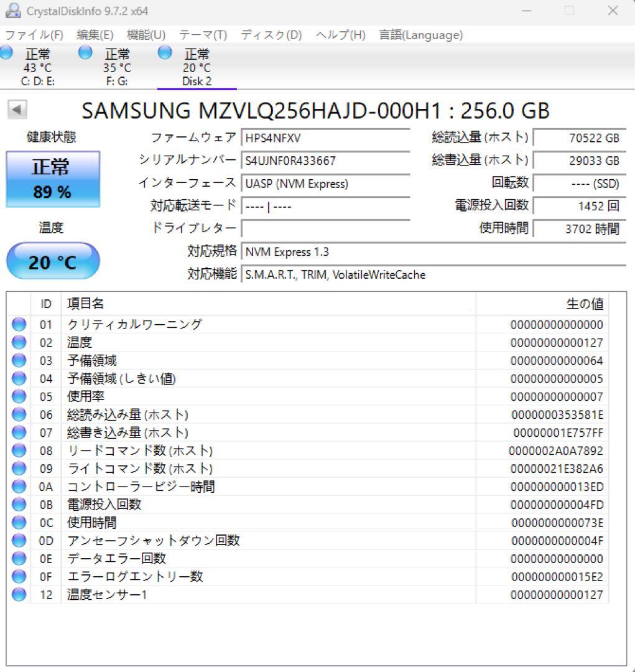Click the blue indicator next to クリティカルワーニング
The height and width of the screenshot is (672, 635).
click(x=19, y=324)
